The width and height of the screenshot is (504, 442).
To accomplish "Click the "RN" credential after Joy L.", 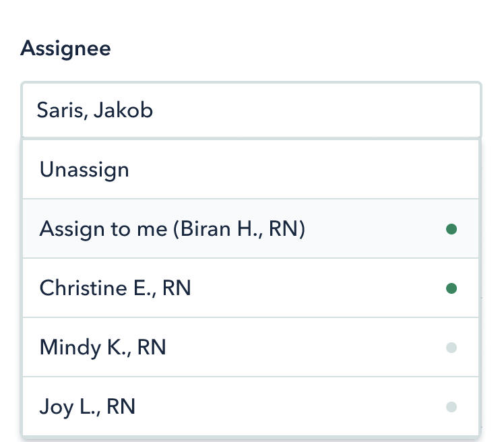I will pos(121,407).
